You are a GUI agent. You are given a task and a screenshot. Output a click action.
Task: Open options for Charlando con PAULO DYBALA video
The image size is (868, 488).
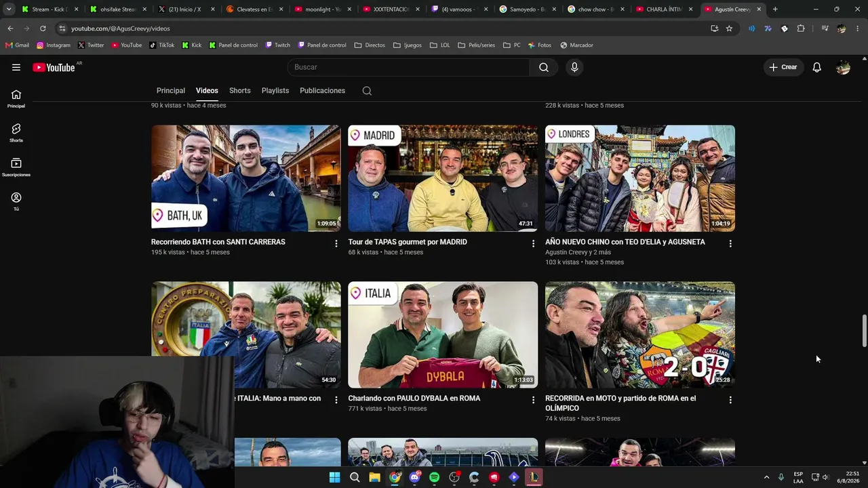coord(533,400)
